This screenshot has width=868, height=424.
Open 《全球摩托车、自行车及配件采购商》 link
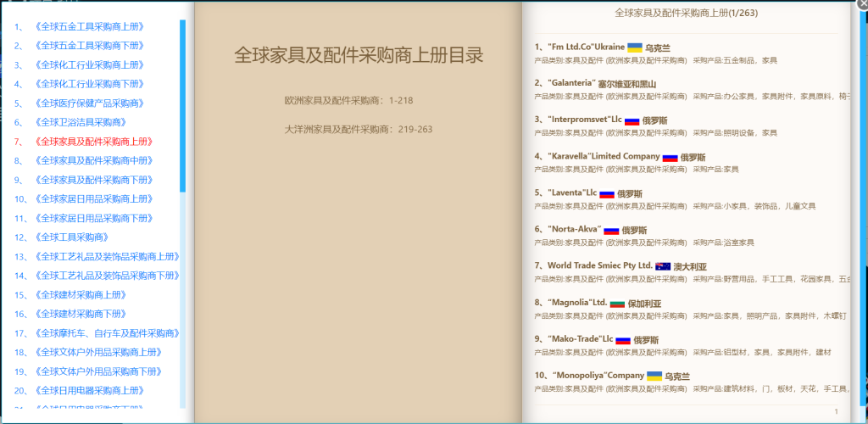[107, 333]
